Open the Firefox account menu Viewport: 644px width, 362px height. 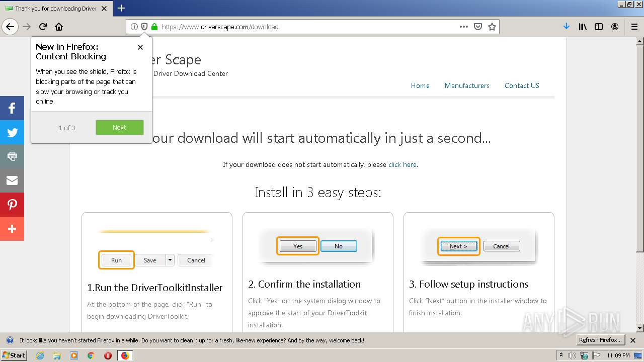click(615, 27)
